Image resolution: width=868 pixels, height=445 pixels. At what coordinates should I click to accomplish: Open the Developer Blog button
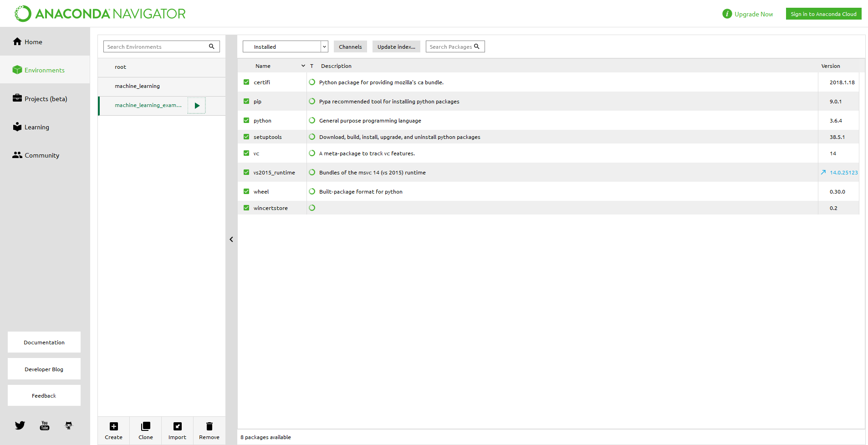[44, 369]
